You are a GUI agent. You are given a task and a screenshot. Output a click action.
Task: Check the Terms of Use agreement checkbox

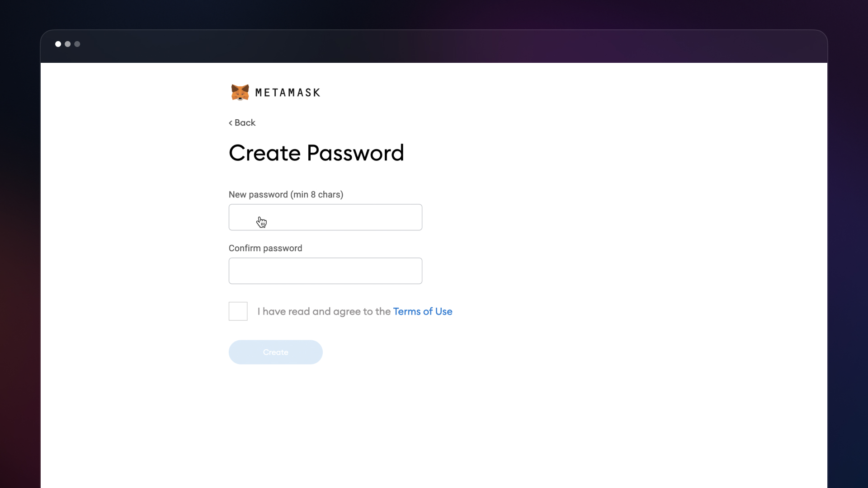(x=238, y=311)
